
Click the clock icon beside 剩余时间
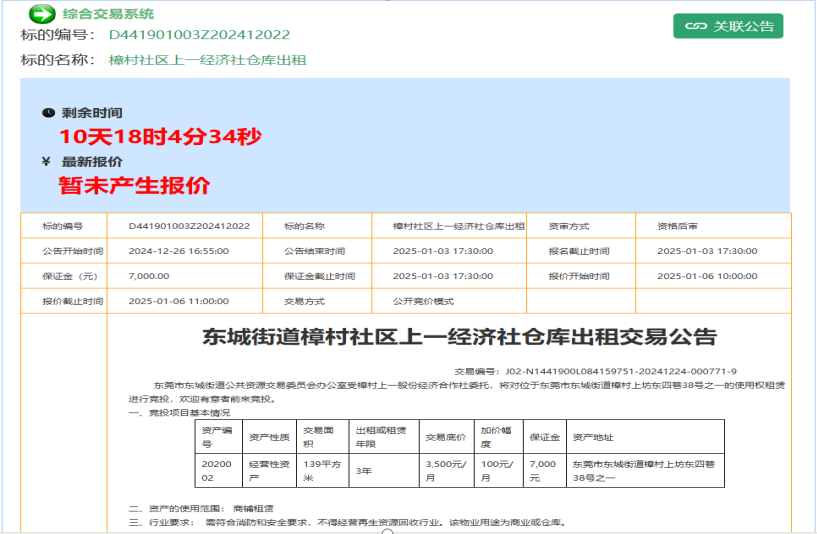(x=48, y=113)
